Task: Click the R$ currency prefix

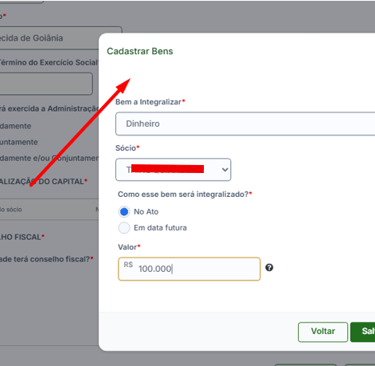Action: tap(128, 265)
